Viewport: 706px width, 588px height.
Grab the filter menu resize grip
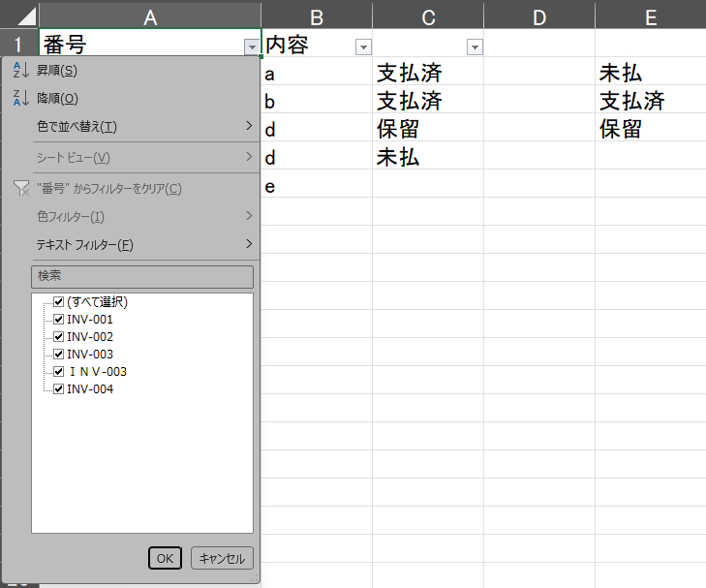[x=255, y=578]
